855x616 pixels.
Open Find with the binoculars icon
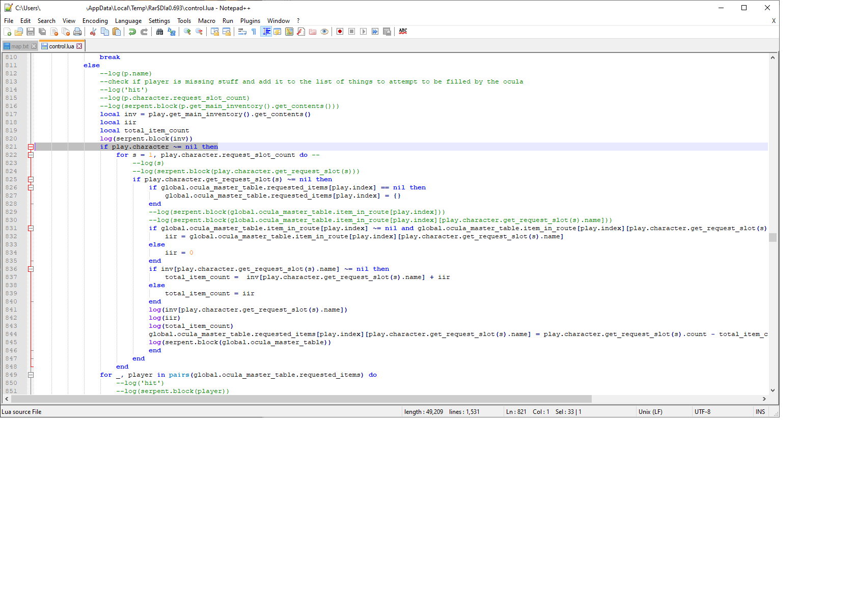[160, 32]
